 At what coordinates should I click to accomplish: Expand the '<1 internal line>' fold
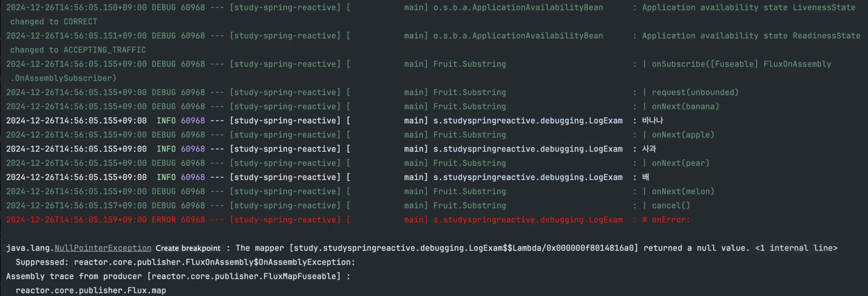click(x=796, y=248)
